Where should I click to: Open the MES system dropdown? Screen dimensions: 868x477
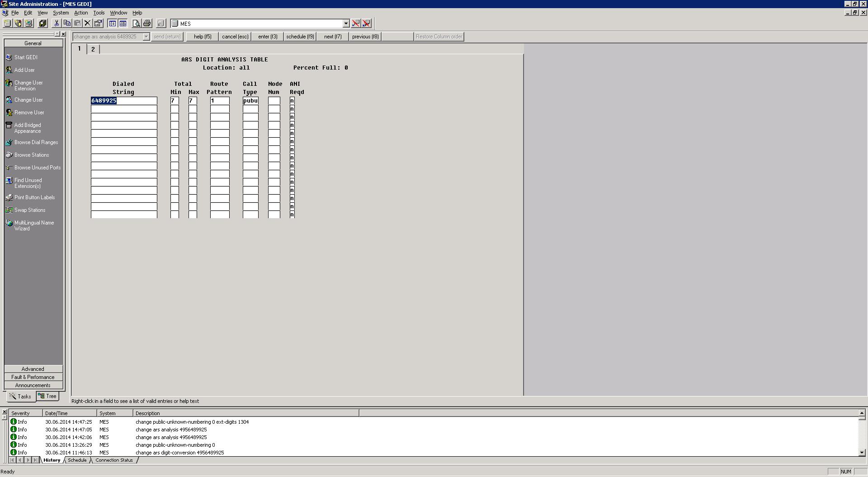click(346, 23)
